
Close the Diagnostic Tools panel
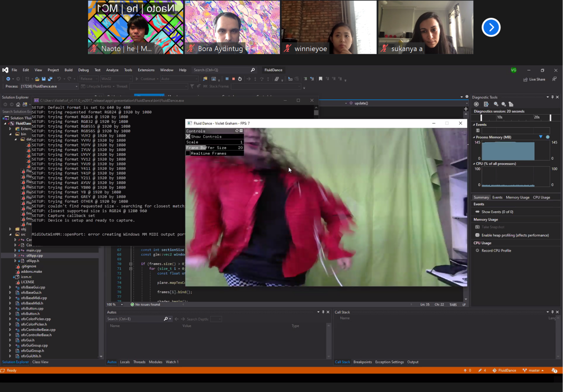tap(557, 97)
